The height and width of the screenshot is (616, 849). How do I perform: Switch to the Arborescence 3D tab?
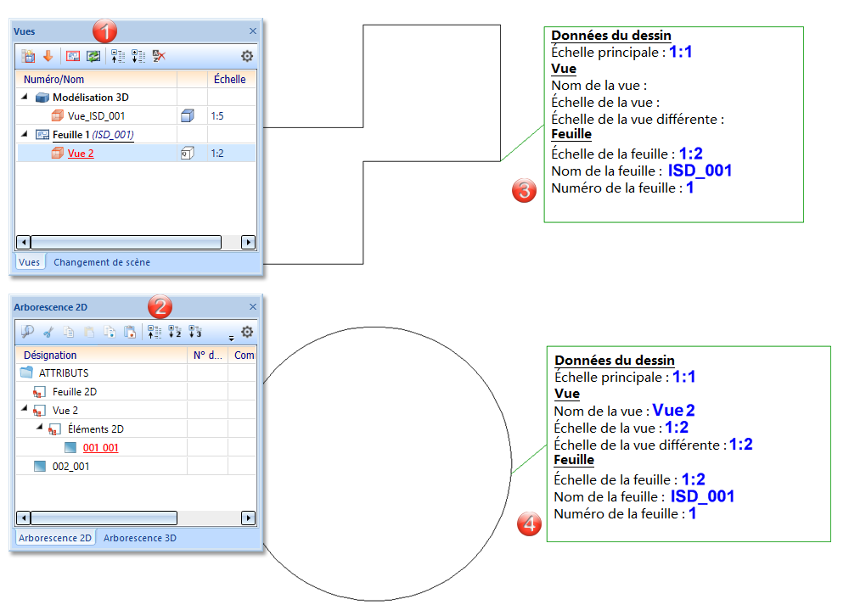(140, 537)
